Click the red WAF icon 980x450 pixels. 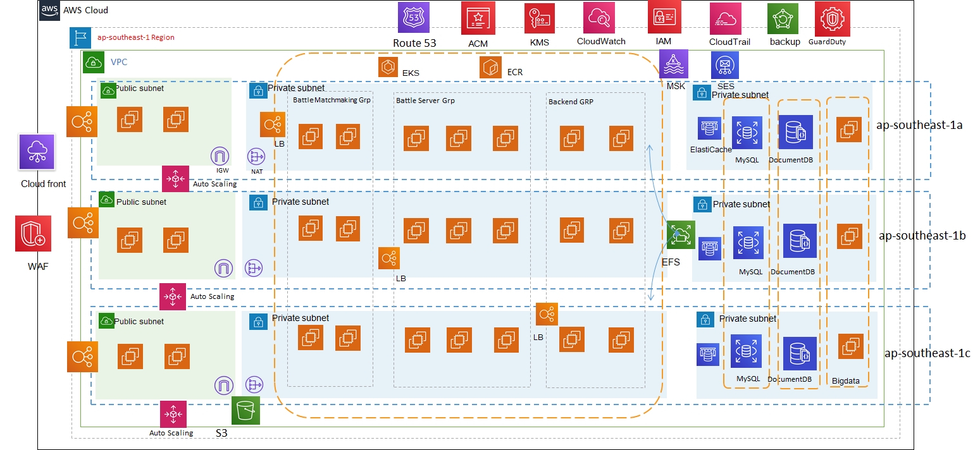click(x=34, y=233)
